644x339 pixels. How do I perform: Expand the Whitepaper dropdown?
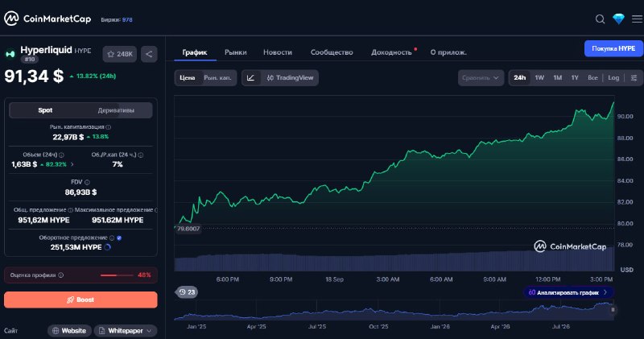pos(126,330)
